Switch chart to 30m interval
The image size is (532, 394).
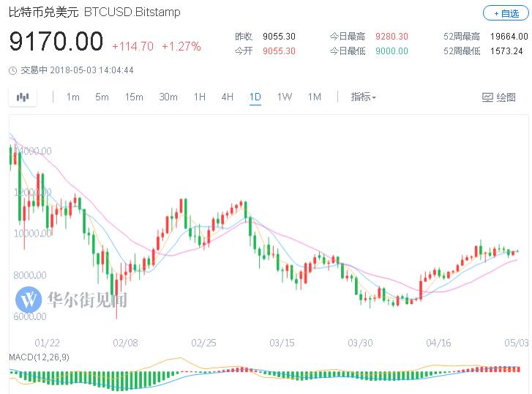point(168,97)
